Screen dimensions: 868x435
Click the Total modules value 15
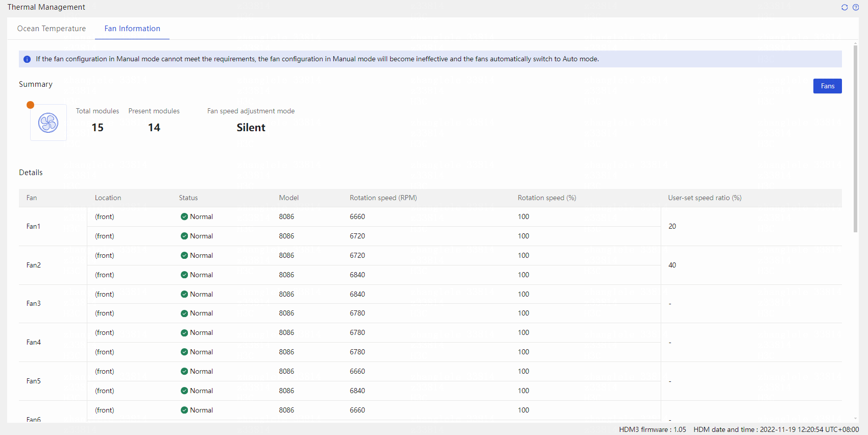98,128
